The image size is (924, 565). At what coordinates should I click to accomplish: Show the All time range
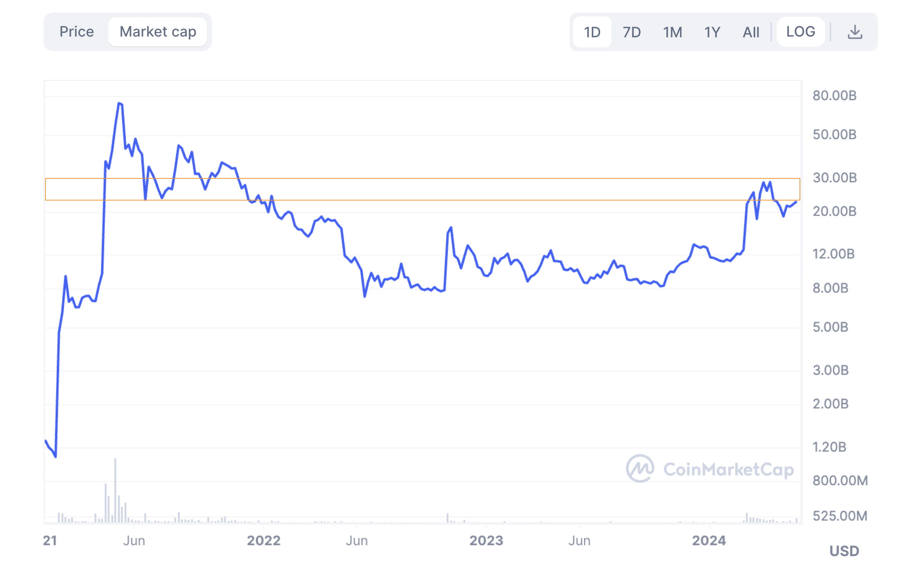coord(751,32)
